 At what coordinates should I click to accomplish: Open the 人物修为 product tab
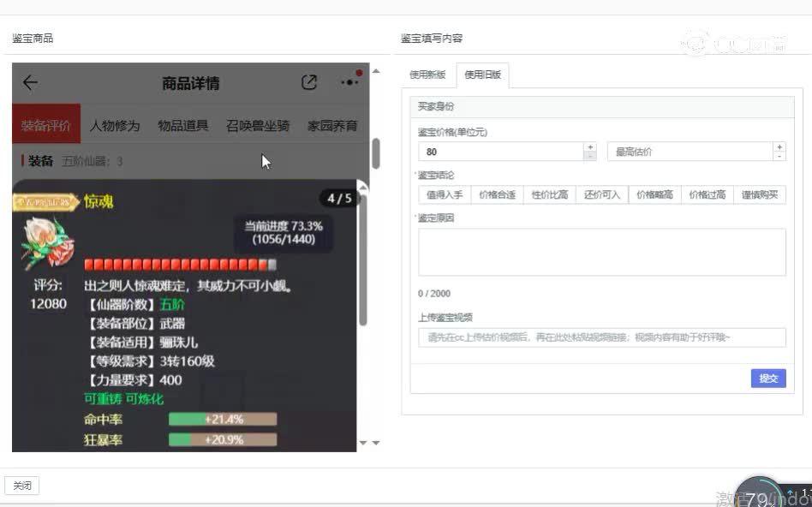click(x=115, y=125)
